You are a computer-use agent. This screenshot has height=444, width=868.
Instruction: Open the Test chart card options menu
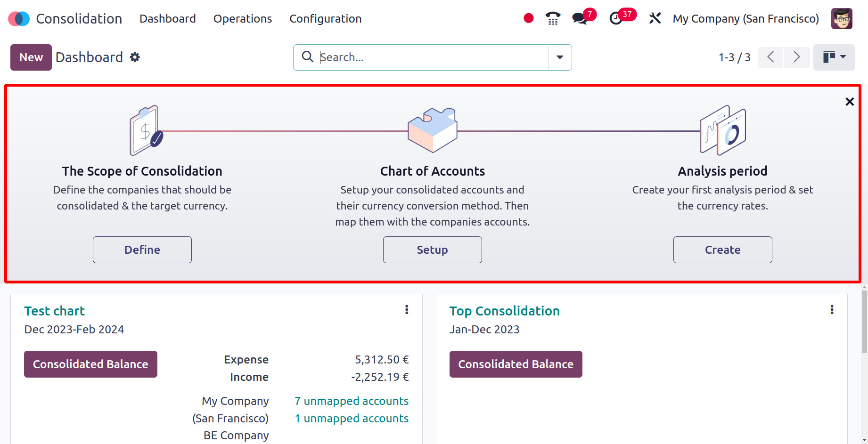coord(407,310)
